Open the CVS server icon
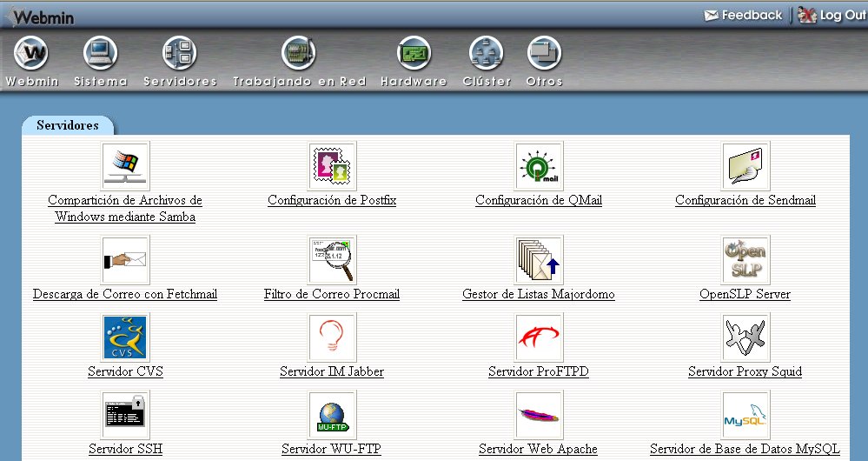 tap(125, 337)
